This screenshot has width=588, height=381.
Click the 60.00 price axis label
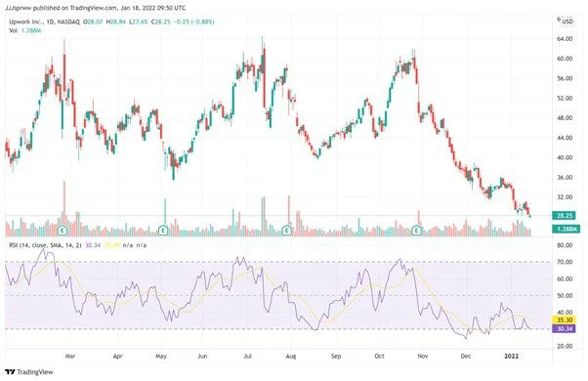(x=566, y=59)
